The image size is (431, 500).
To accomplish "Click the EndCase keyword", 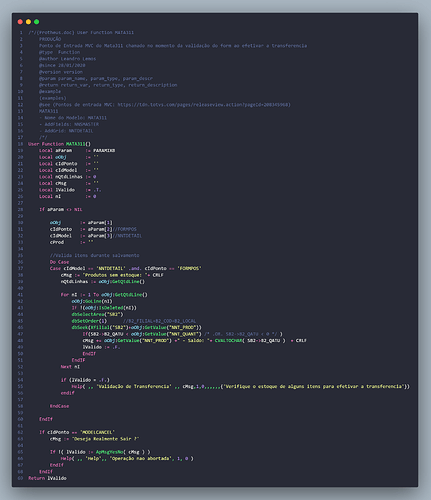I will [x=59, y=406].
